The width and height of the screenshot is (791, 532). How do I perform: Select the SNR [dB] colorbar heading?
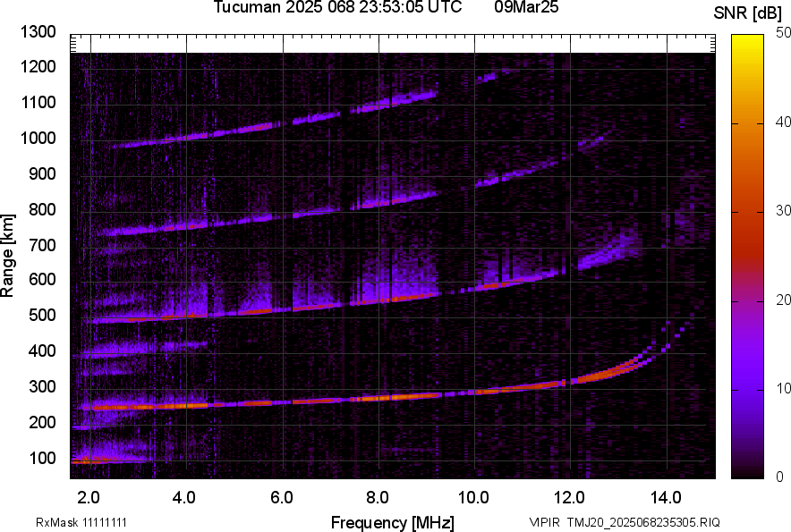(749, 13)
